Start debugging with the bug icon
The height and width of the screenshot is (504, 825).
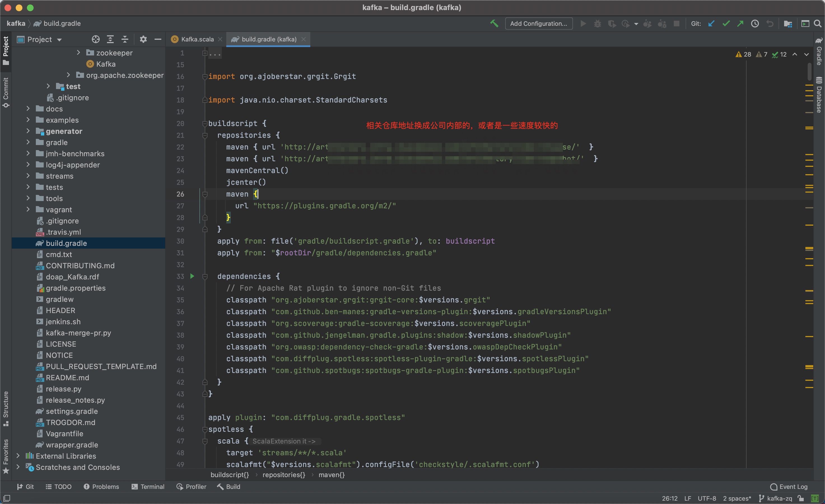point(598,24)
